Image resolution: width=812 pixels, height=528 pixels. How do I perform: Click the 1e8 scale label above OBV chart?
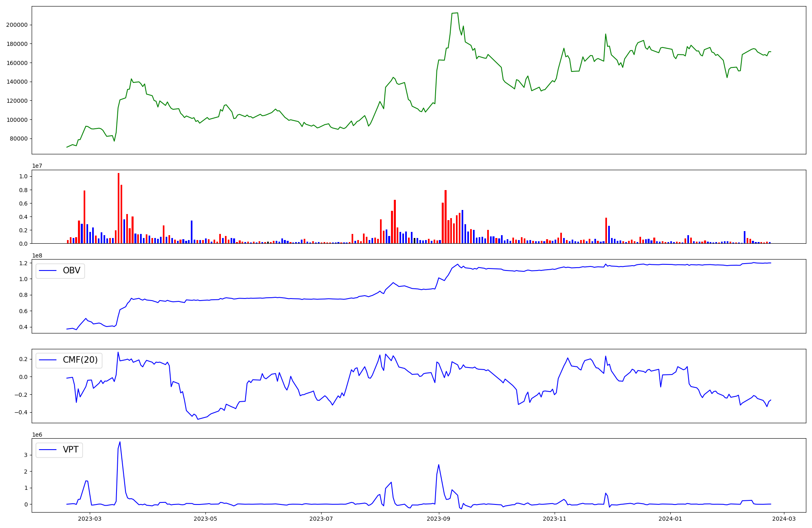[x=37, y=255]
